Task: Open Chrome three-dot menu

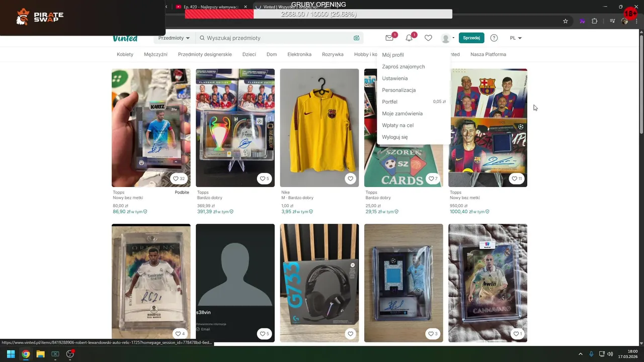Action: 636,21
